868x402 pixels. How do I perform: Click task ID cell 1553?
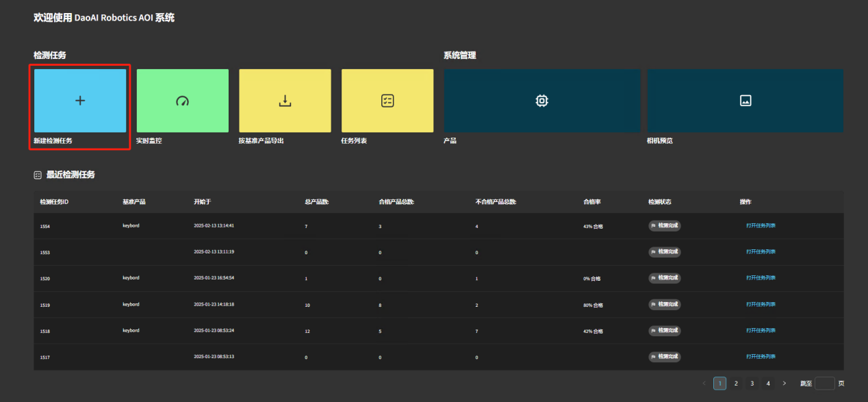tap(45, 252)
